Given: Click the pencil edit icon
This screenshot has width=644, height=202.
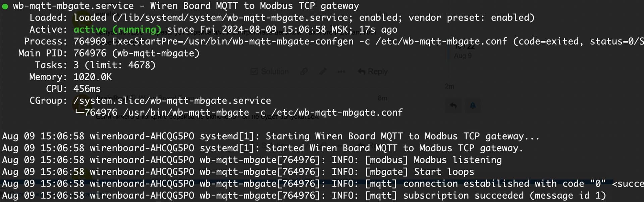Looking at the screenshot, I should [x=323, y=72].
